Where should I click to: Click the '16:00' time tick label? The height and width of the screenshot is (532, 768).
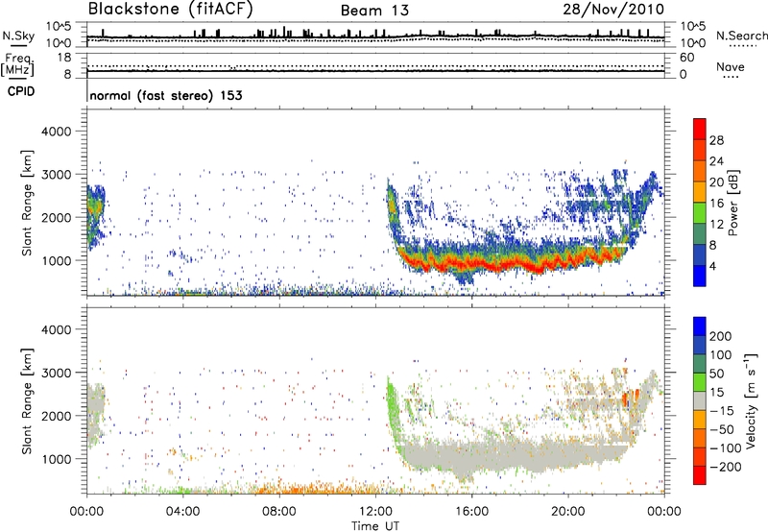coord(471,512)
